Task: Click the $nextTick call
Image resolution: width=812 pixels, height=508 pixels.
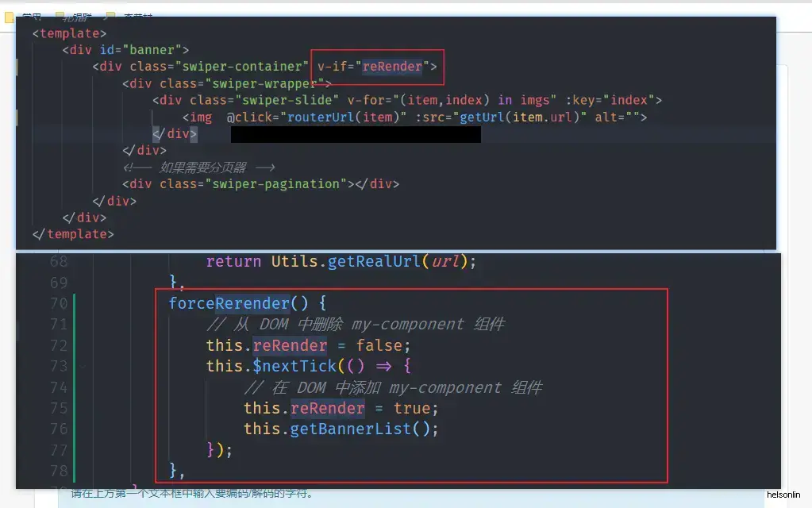Action: click(294, 366)
